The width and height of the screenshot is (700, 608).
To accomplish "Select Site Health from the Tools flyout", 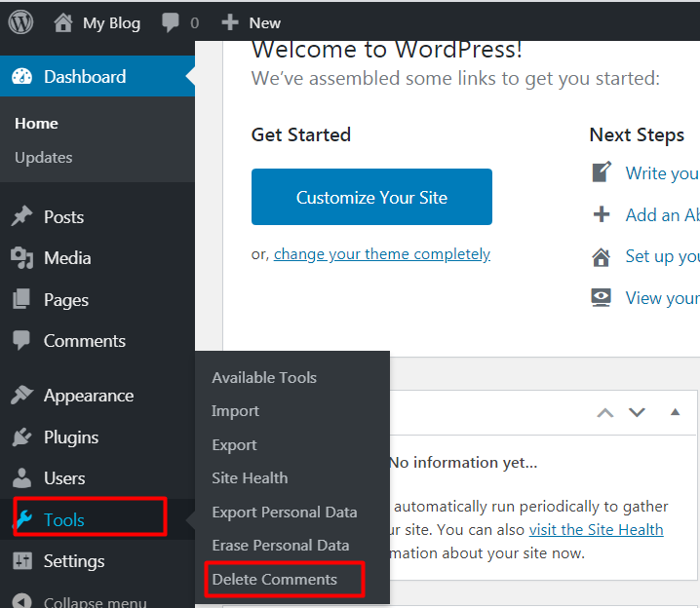I will click(250, 478).
